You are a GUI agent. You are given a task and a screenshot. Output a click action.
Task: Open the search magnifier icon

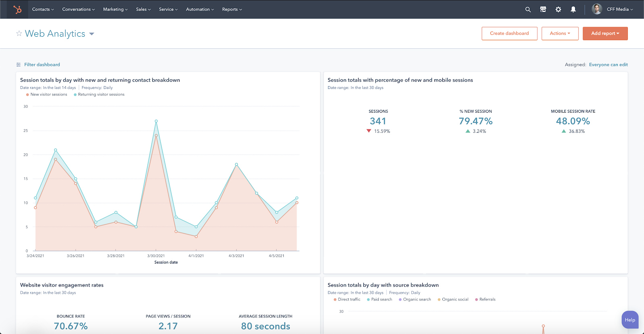coord(528,9)
